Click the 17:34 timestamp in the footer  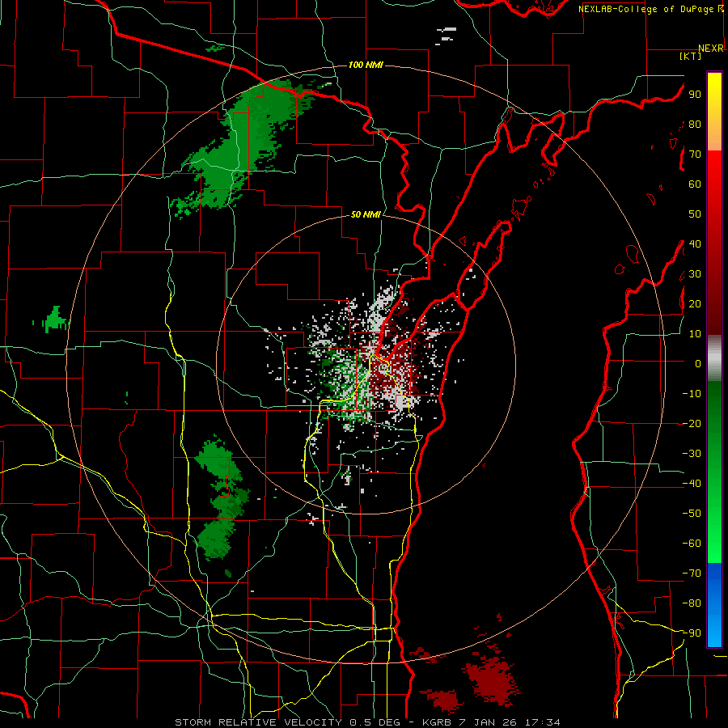coord(543,722)
